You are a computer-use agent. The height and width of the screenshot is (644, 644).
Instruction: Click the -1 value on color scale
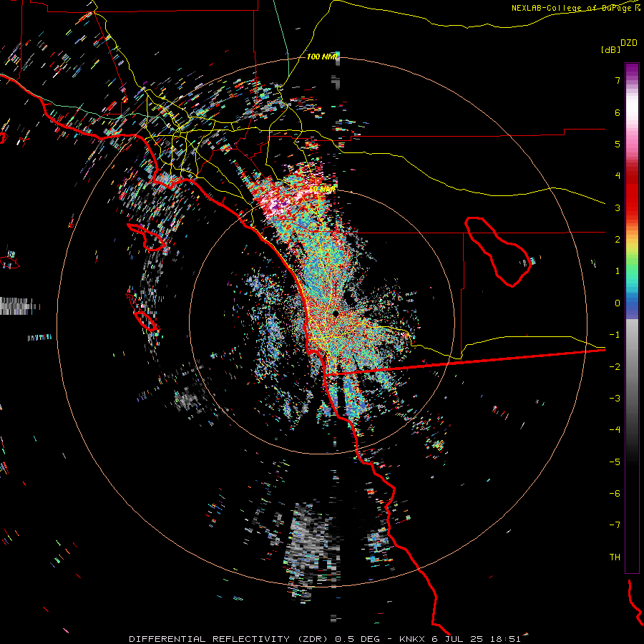615,335
